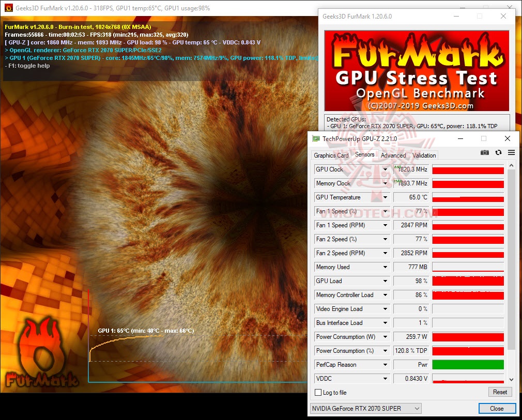
Task: Select the Sensors tab
Action: (x=364, y=154)
